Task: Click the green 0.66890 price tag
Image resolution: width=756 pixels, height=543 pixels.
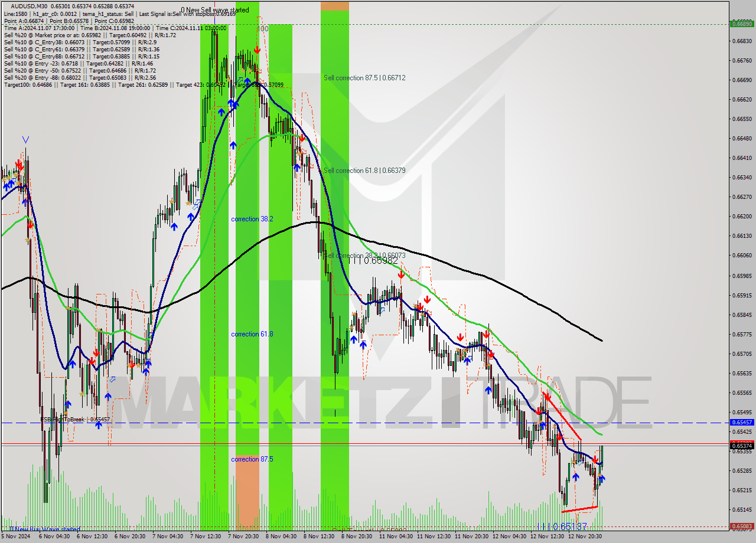Action: [x=742, y=24]
